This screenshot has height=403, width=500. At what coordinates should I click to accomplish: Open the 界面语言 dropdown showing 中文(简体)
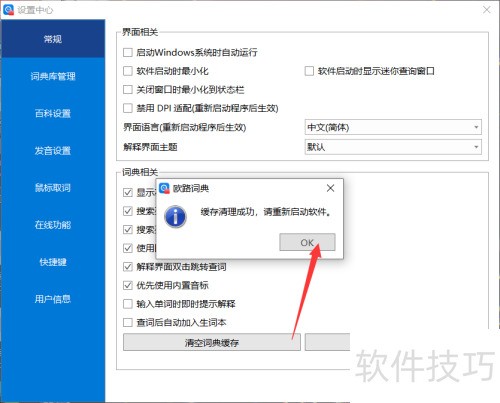pos(393,127)
